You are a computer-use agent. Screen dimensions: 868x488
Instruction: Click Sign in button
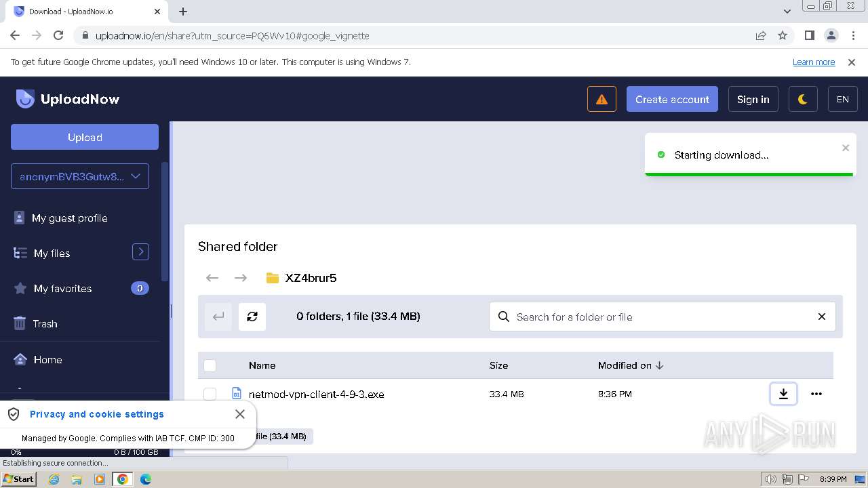(753, 99)
